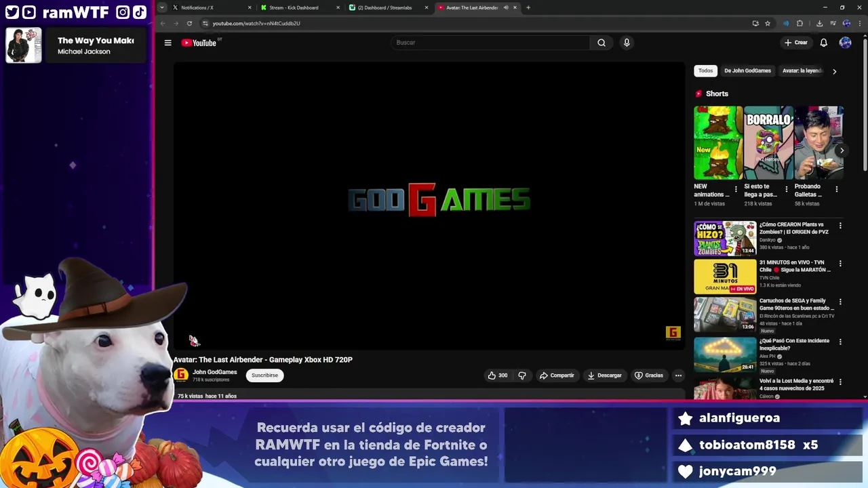Open Chrome tab search dropdown arrow
Image resolution: width=868 pixels, height=488 pixels.
click(161, 7)
